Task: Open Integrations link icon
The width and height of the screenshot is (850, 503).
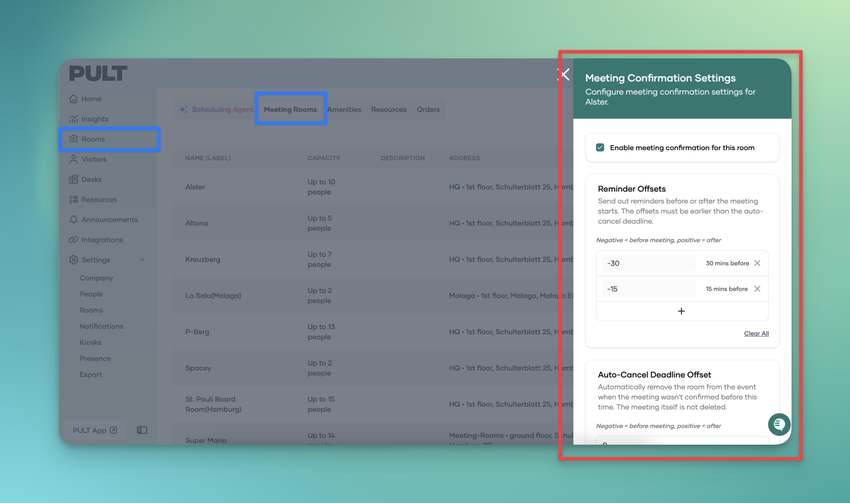Action: pos(74,240)
